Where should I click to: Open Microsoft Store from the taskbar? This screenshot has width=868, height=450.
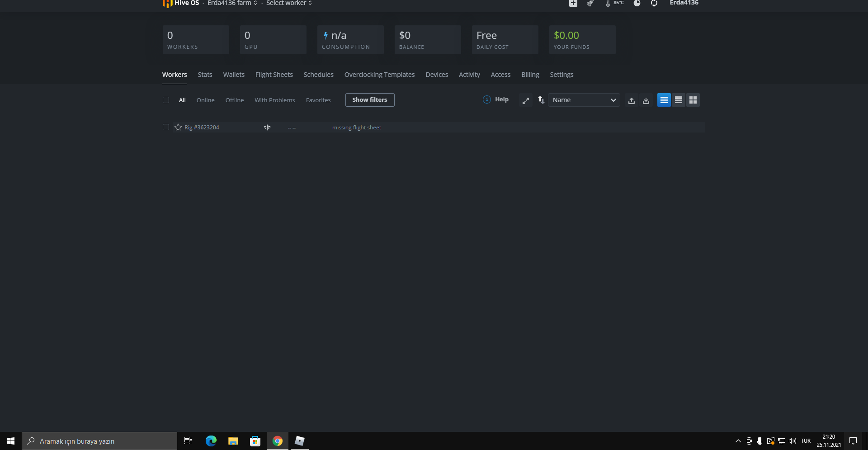click(255, 441)
